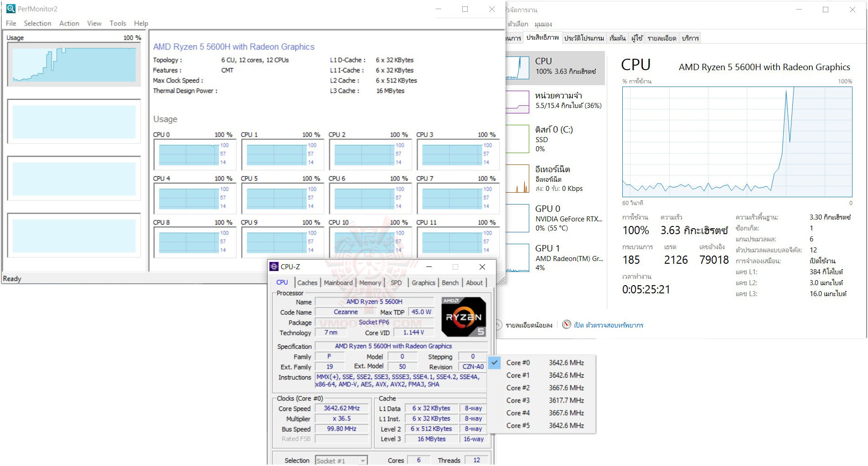Click the '6 CU, 12 cores, 12 CPUs' topology value

click(x=255, y=60)
